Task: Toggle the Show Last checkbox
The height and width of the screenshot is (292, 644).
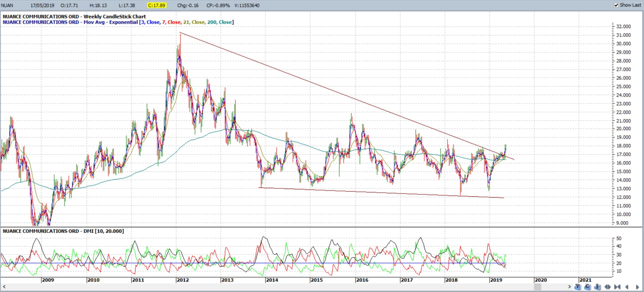Action: tap(616, 5)
